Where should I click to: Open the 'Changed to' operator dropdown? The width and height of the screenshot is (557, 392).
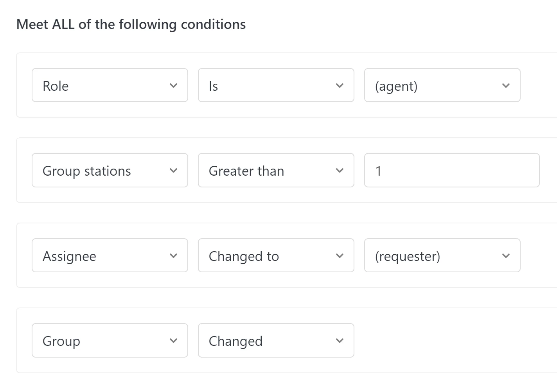[276, 255]
